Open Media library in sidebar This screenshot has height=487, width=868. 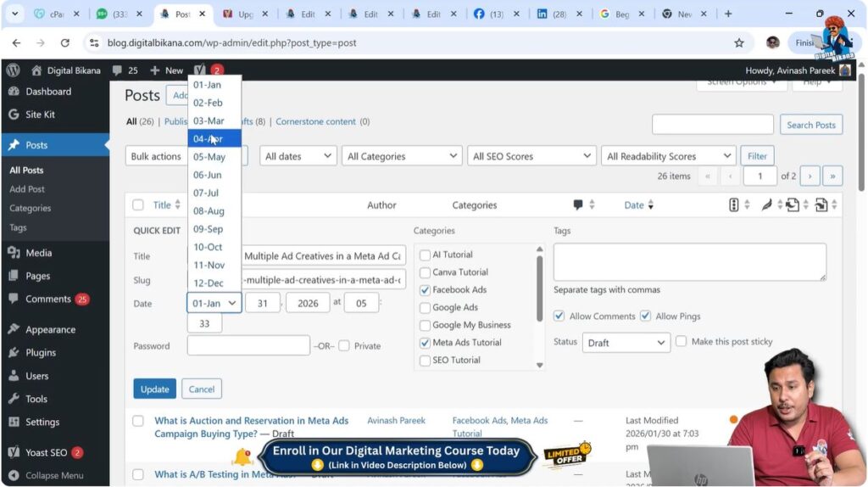(38, 253)
